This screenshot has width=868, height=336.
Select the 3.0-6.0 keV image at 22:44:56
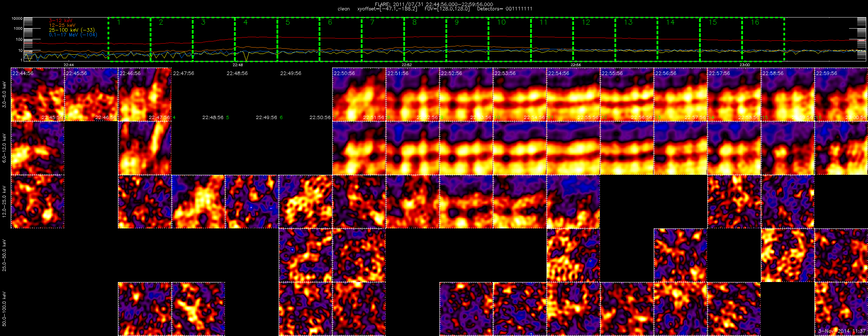click(38, 94)
